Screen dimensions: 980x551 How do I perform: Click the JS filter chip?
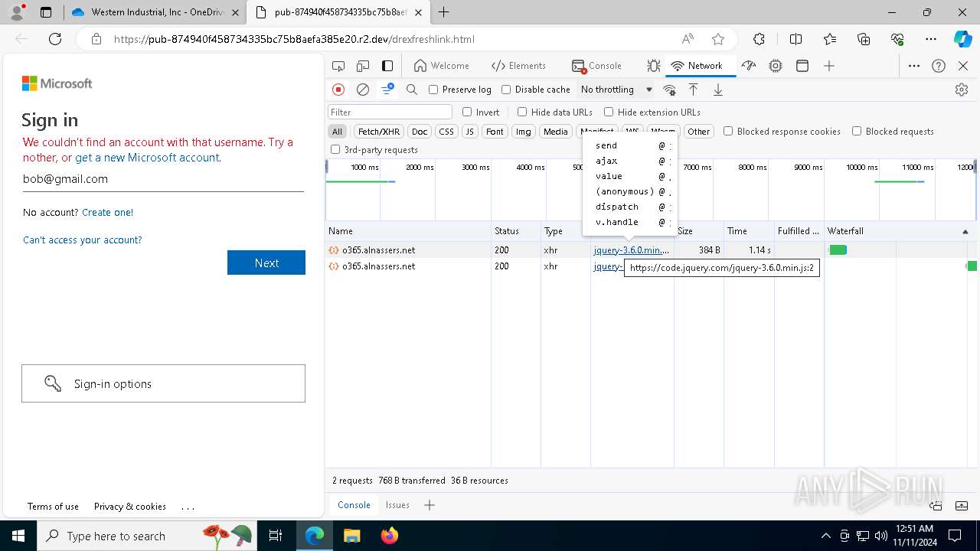[470, 132]
